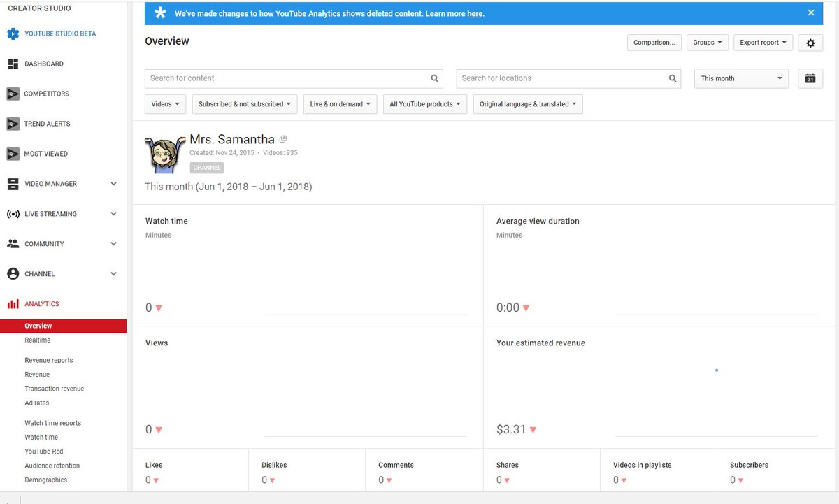Open the All YouTube products dropdown

(426, 104)
